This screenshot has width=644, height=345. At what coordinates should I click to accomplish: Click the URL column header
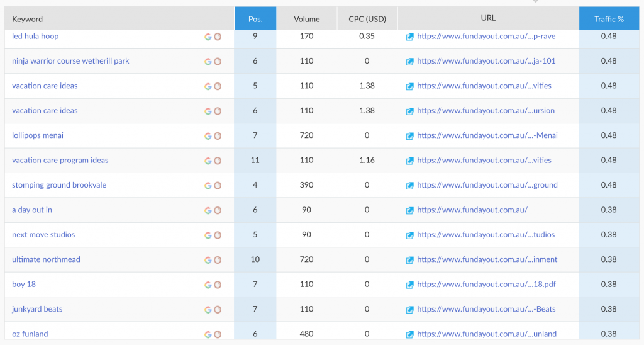[488, 18]
